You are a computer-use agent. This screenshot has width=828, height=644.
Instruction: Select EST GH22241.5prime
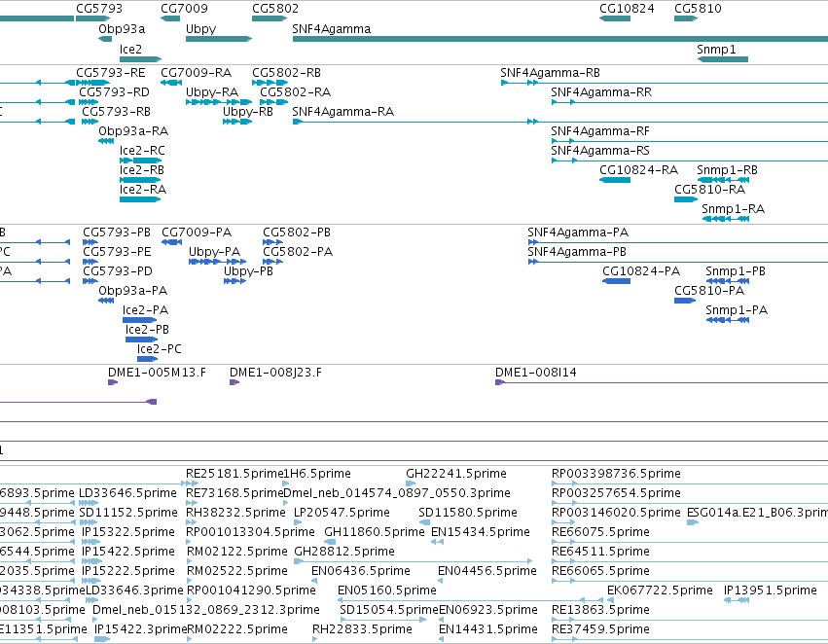click(x=456, y=474)
